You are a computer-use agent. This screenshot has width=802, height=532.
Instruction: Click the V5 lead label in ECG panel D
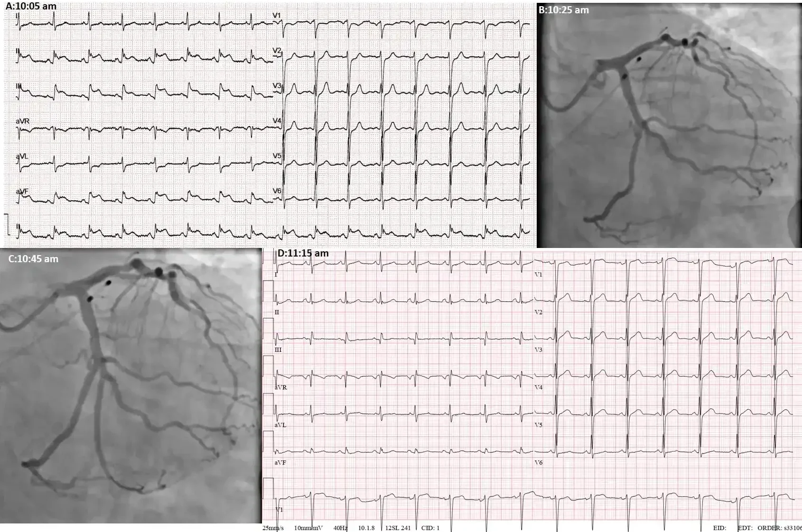click(x=539, y=425)
